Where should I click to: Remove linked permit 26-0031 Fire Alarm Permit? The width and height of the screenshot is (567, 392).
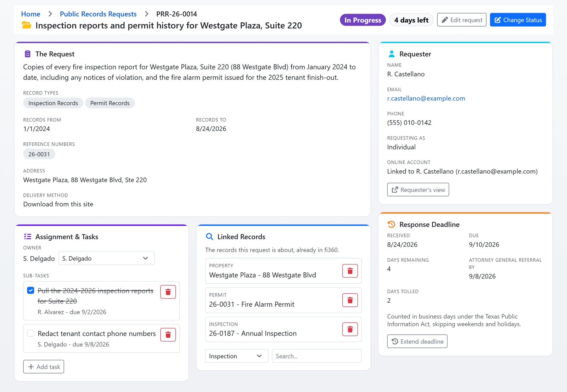(x=350, y=300)
